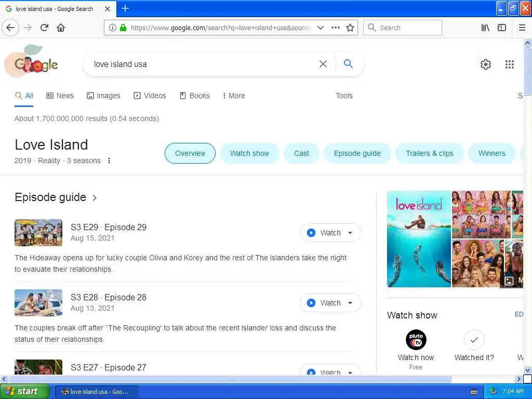
Task: Click the Google doodle logo
Action: [32, 61]
